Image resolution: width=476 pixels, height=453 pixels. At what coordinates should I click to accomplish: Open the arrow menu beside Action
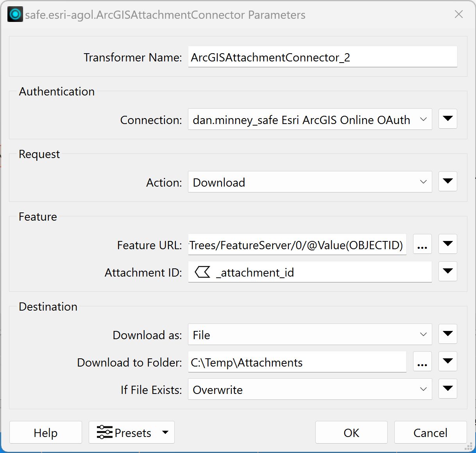tap(448, 181)
